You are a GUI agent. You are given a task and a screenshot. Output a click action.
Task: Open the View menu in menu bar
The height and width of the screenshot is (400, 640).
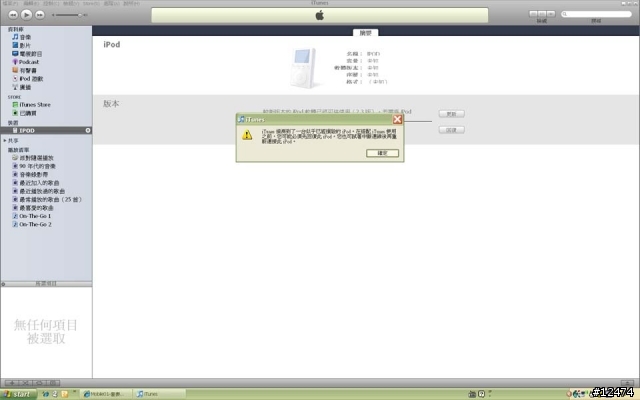pos(71,3)
